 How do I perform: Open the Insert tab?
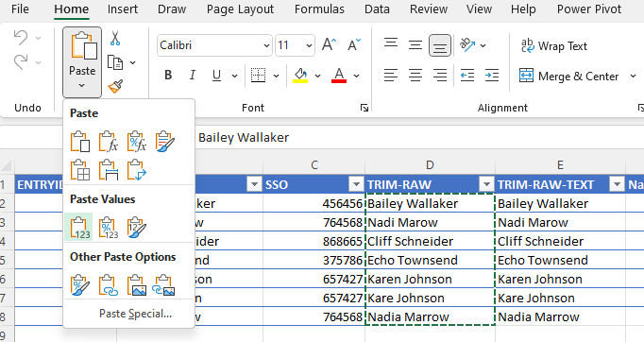(x=123, y=9)
